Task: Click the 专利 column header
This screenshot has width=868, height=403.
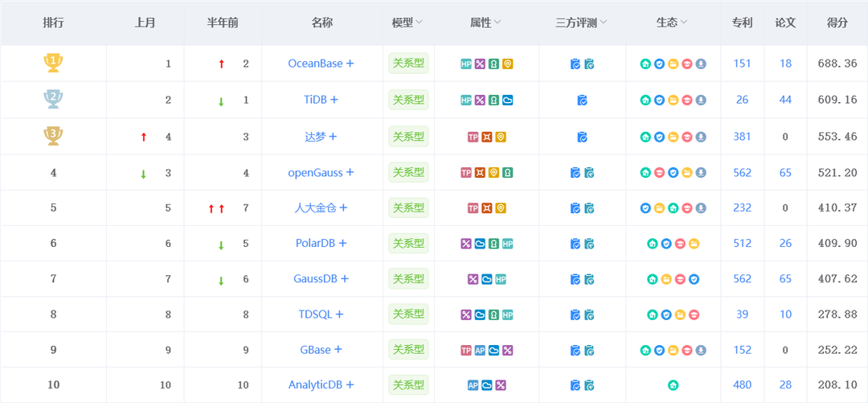Action: pyautogui.click(x=743, y=23)
